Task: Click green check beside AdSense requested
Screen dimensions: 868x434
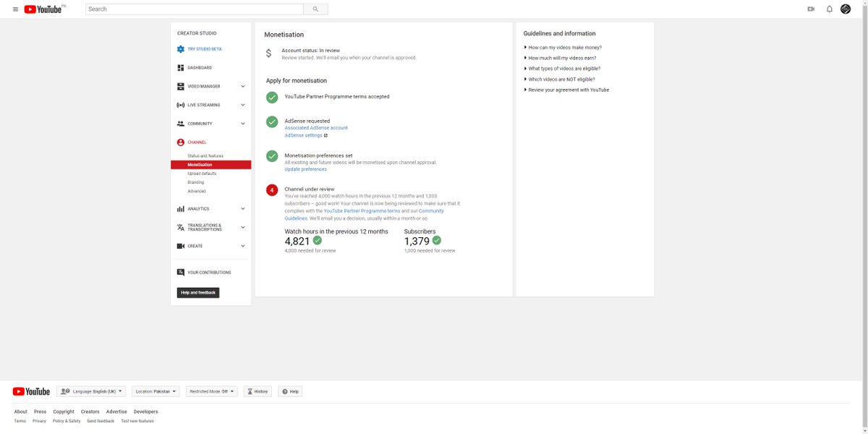Action: pyautogui.click(x=272, y=122)
